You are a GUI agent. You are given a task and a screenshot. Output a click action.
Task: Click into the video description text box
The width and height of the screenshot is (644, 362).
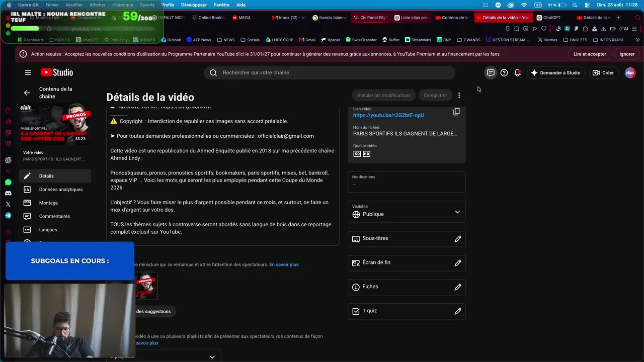pos(223,175)
